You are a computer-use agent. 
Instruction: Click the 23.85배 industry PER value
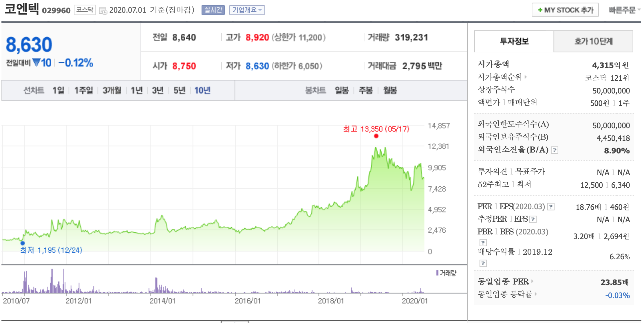point(614,282)
